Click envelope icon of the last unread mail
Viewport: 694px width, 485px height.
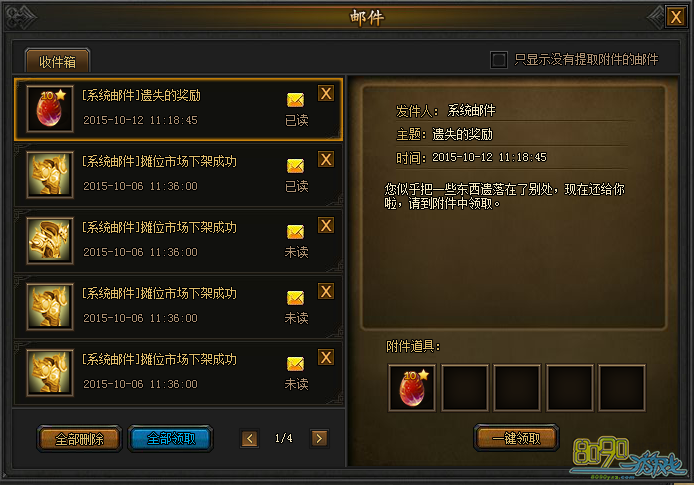295,364
